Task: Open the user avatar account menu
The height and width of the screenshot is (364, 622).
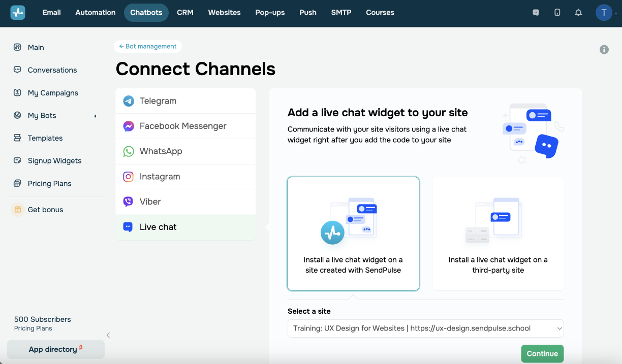Action: coord(604,13)
